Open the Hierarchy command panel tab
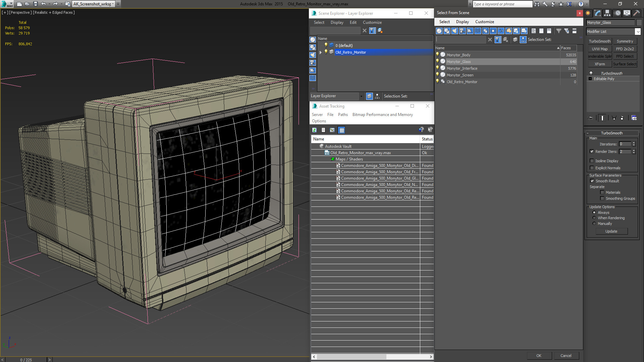644x362 pixels. coord(607,13)
